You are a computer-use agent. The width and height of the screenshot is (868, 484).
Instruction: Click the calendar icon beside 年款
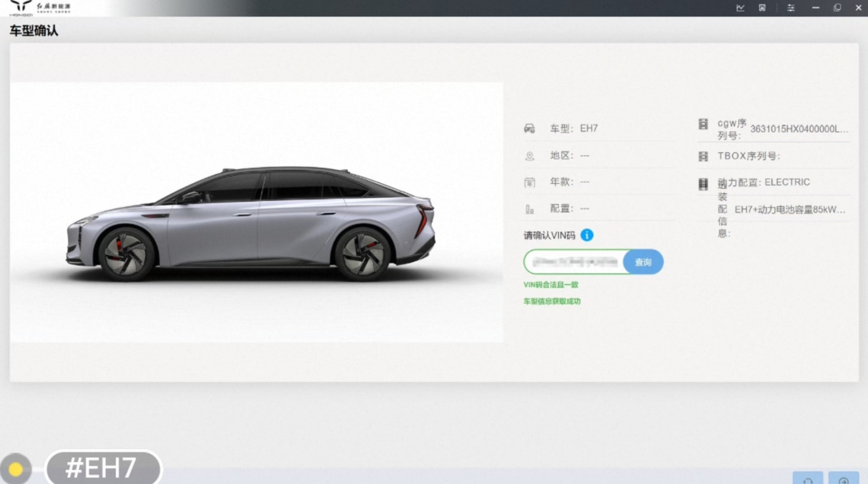[x=529, y=182]
